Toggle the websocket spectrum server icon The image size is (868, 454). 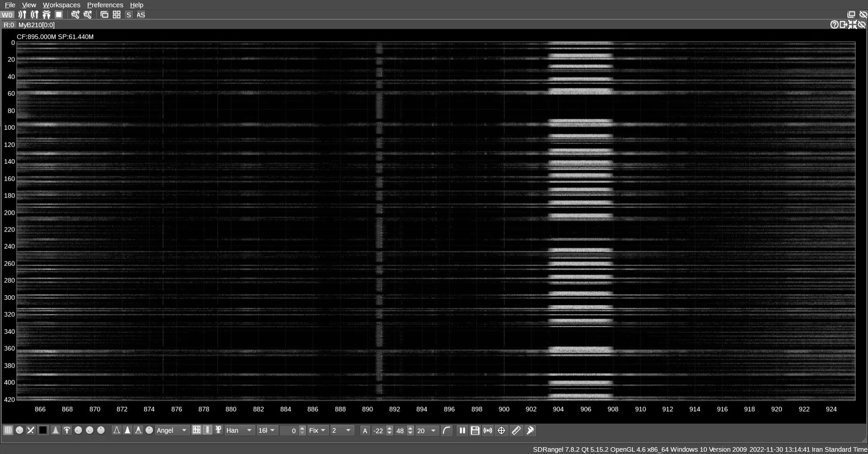click(x=488, y=430)
